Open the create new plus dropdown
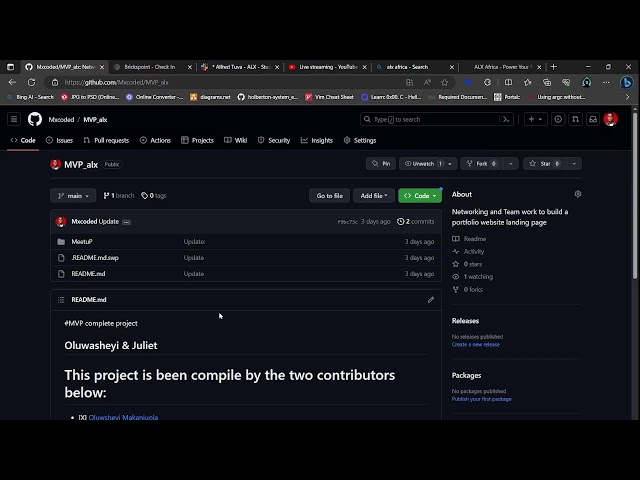Viewport: 640px width, 480px height. pyautogui.click(x=535, y=119)
